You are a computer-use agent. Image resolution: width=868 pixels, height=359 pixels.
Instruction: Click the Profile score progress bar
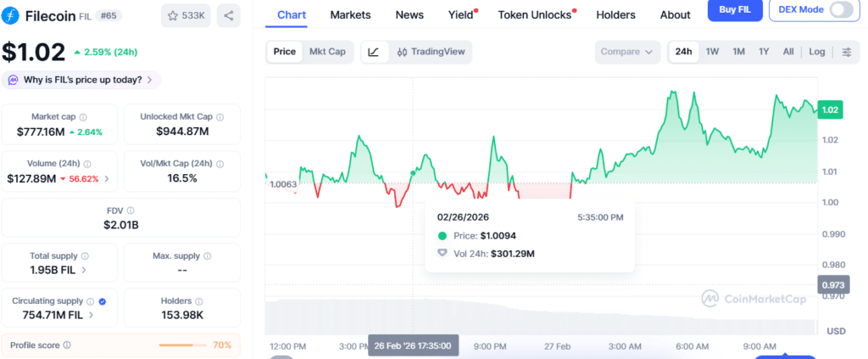[183, 345]
